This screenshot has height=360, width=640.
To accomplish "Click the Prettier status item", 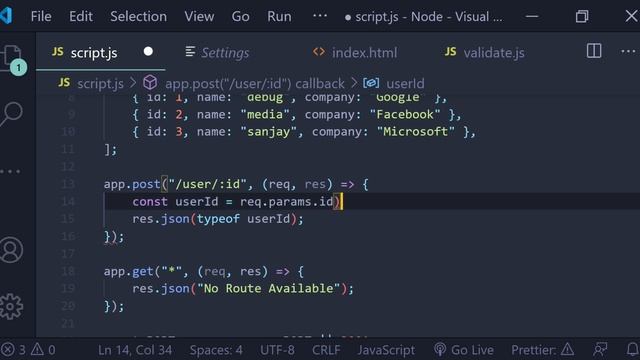I will pyautogui.click(x=542, y=350).
